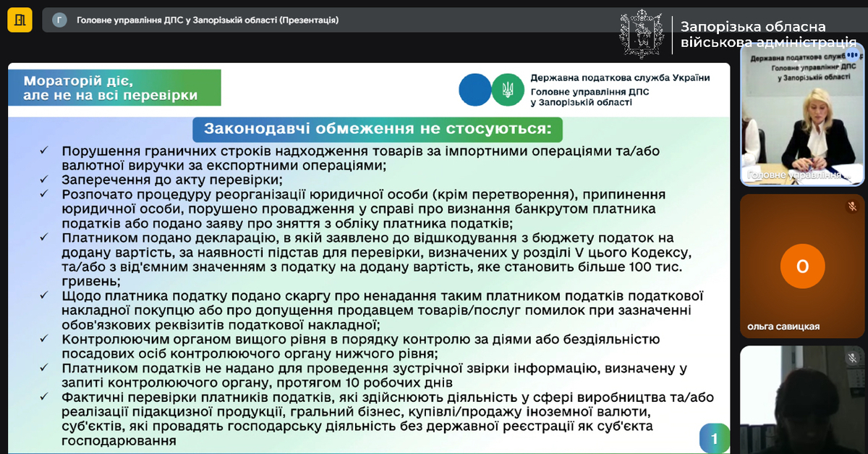The height and width of the screenshot is (454, 868).
Task: Click the orange 'O' avatar circle
Action: (x=802, y=266)
